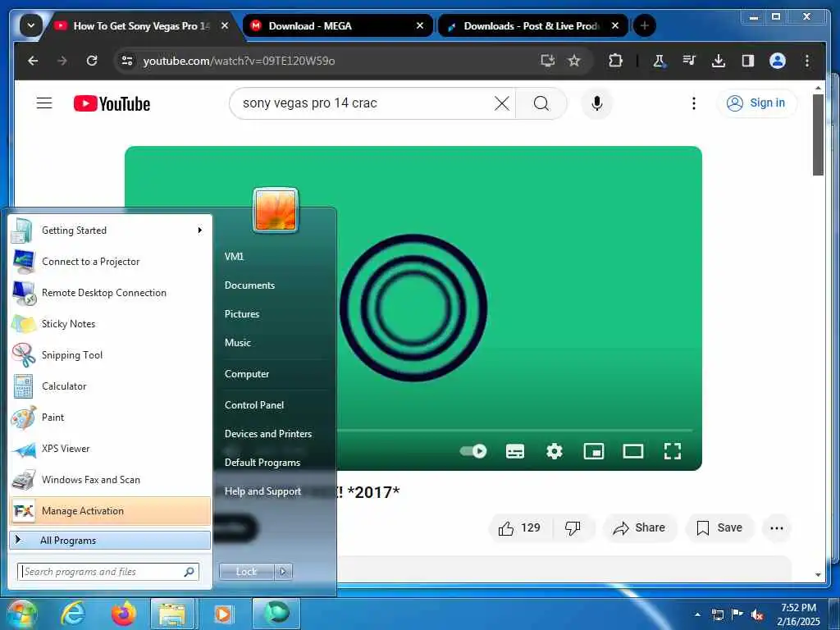Clear the YouTube search box text
Screen dimensions: 840x630
point(501,103)
